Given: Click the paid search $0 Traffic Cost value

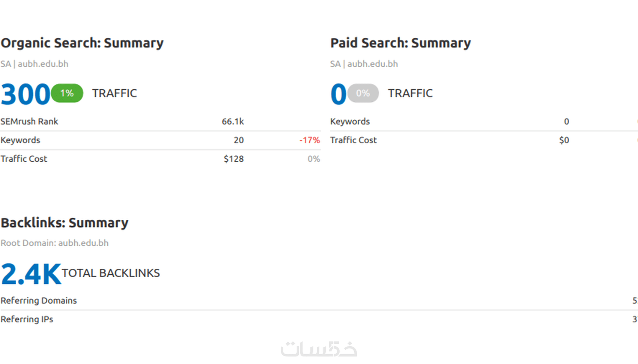Looking at the screenshot, I should [564, 140].
